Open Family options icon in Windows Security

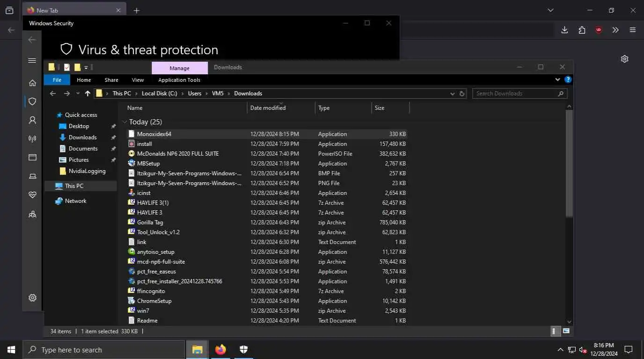coord(32,214)
